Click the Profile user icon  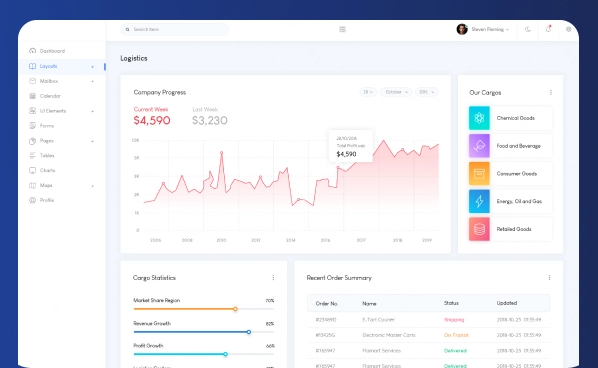click(32, 200)
